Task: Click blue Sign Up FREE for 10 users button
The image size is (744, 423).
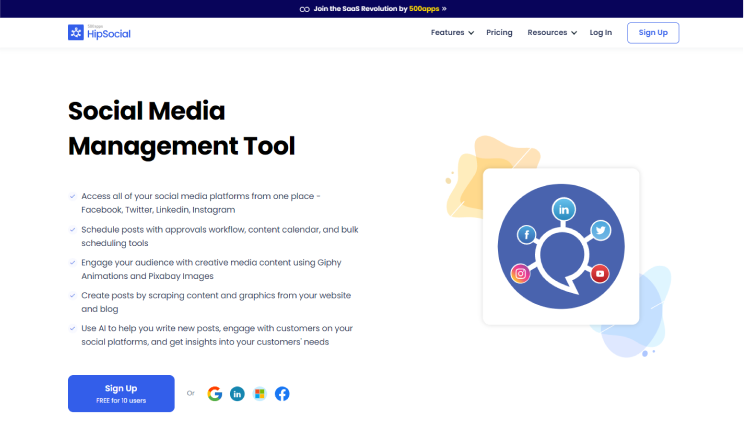Action: (121, 394)
